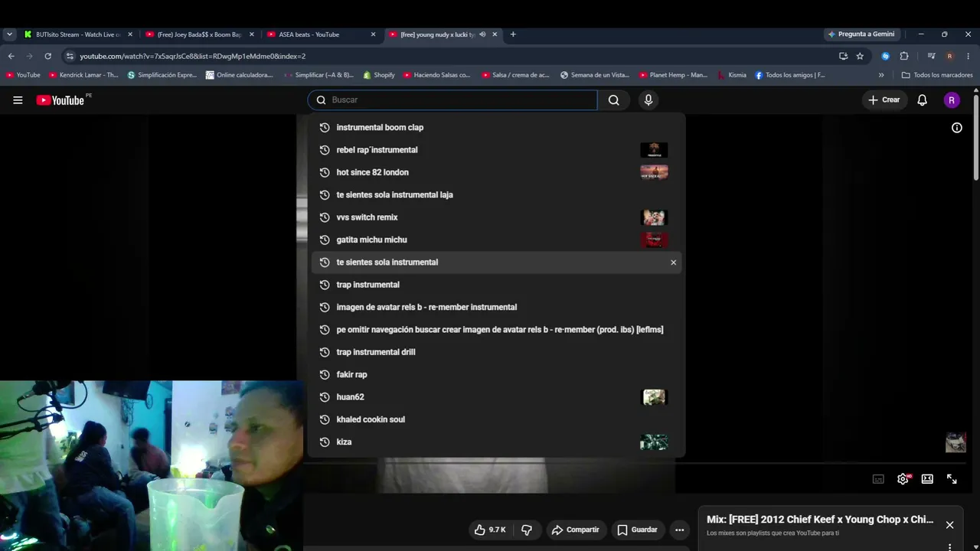Open the account avatar menu
Image resolution: width=980 pixels, height=551 pixels.
tap(952, 100)
